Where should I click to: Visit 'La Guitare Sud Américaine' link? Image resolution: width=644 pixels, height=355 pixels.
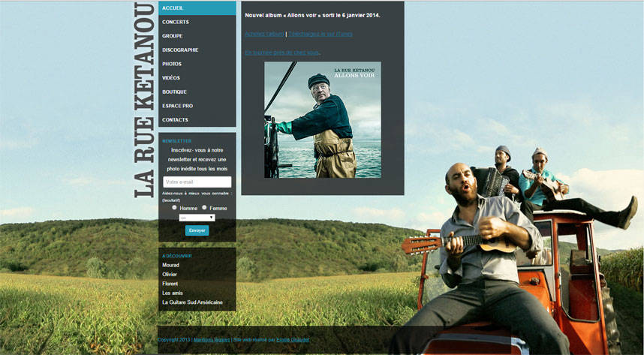coord(192,302)
